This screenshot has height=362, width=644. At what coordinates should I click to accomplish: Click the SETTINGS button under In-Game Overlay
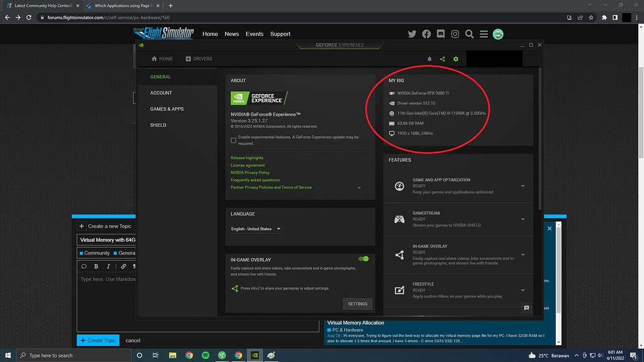point(357,304)
